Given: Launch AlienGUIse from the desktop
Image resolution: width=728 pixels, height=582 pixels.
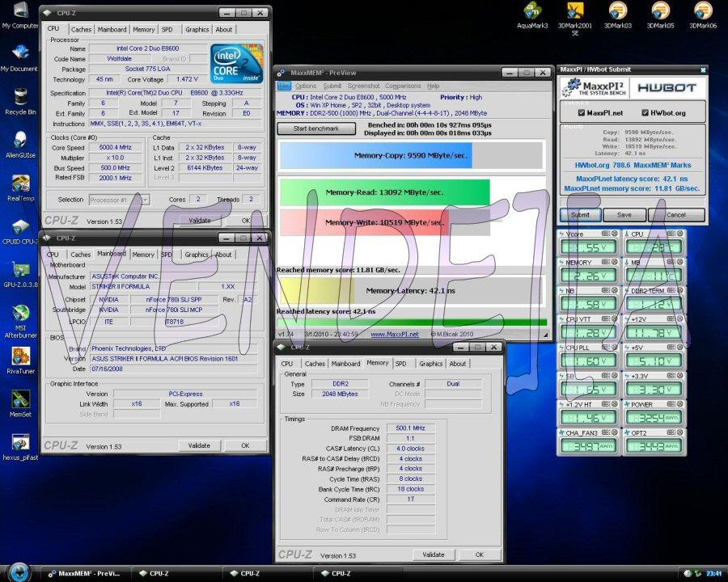Looking at the screenshot, I should point(20,144).
